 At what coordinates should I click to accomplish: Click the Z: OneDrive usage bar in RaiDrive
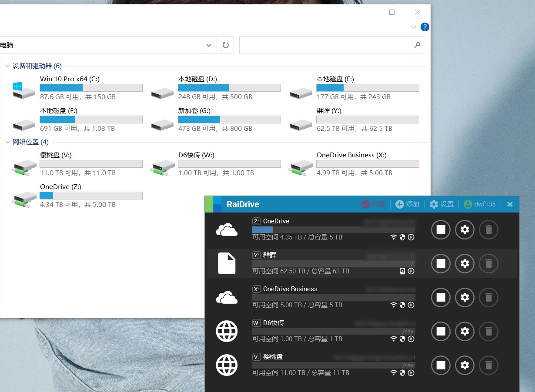[x=334, y=229]
